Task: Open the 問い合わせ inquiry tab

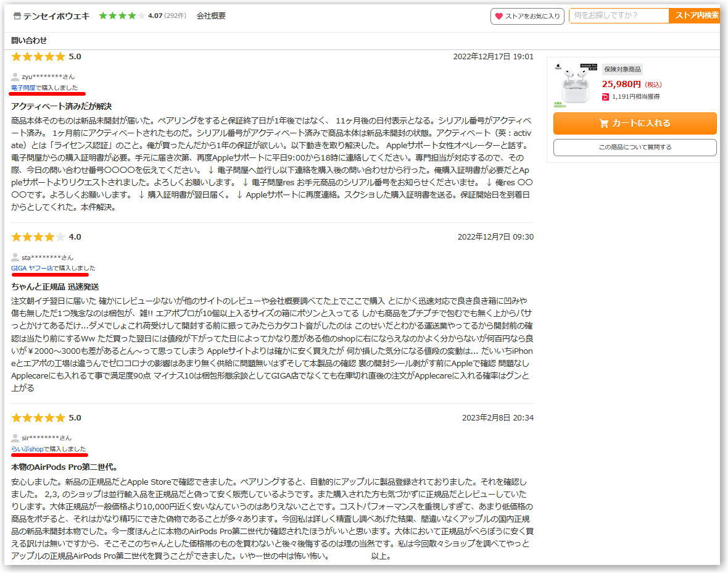Action: (x=29, y=40)
